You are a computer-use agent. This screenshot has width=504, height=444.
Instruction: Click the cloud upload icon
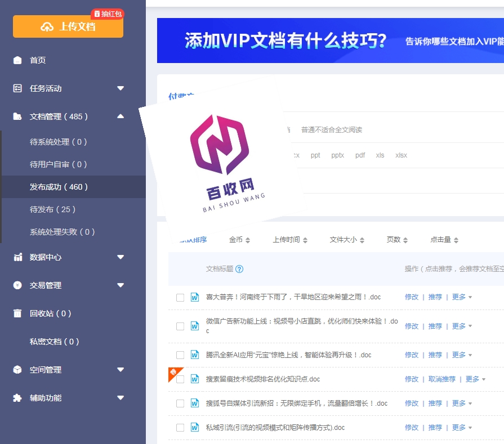point(47,26)
